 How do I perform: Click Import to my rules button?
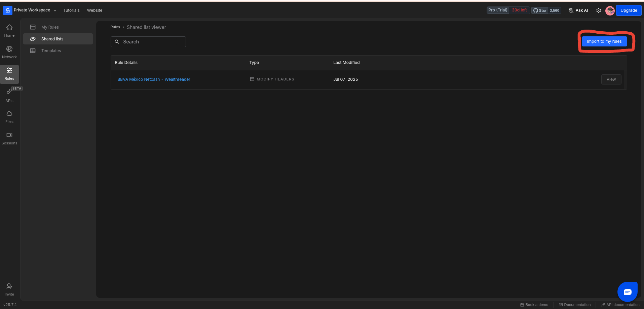point(604,41)
